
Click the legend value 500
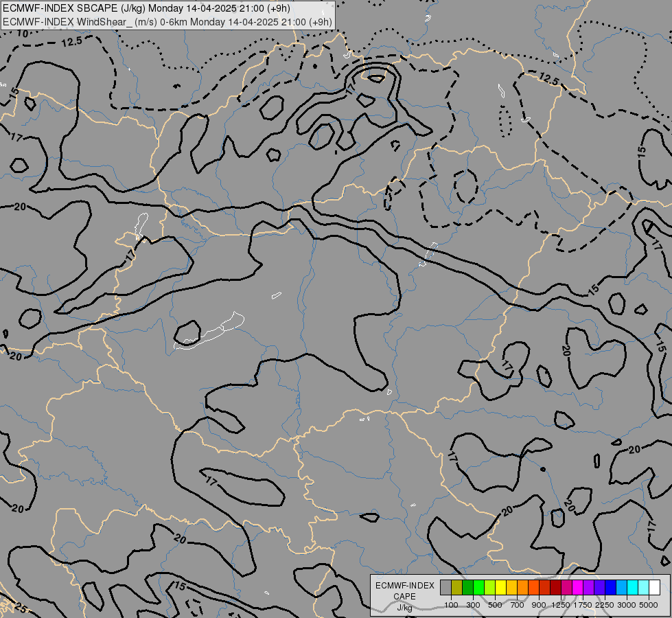coord(495,605)
